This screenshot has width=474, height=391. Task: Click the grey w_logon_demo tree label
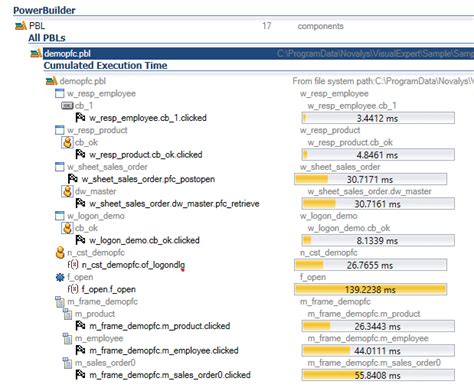(96, 216)
